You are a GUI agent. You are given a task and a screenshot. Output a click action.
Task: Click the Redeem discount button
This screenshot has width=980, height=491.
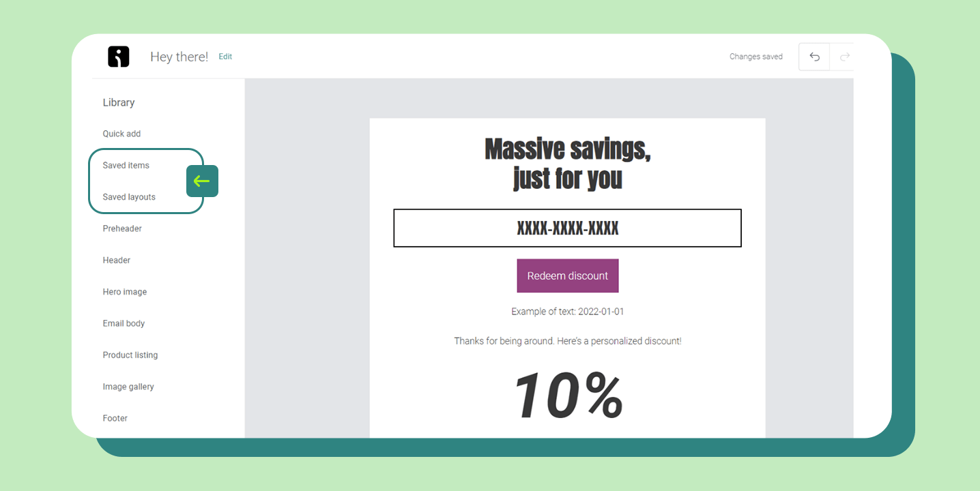(x=568, y=276)
